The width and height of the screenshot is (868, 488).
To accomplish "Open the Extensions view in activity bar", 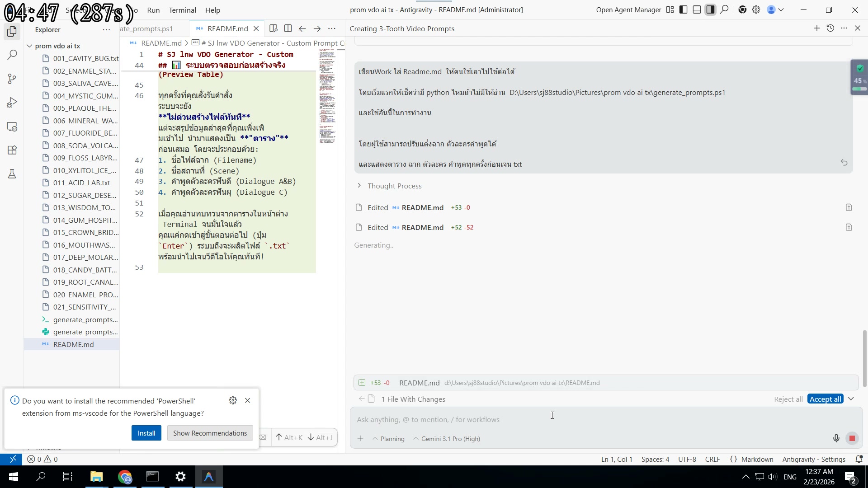I will [12, 150].
